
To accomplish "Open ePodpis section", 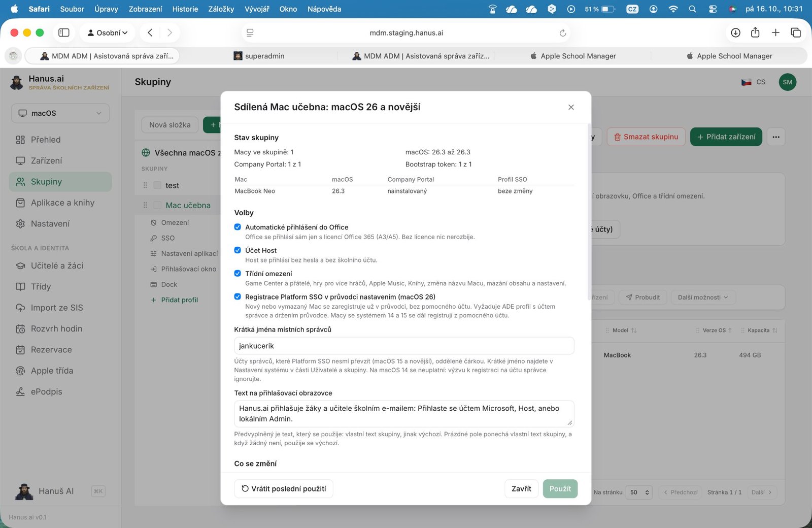I will [x=60, y=391].
